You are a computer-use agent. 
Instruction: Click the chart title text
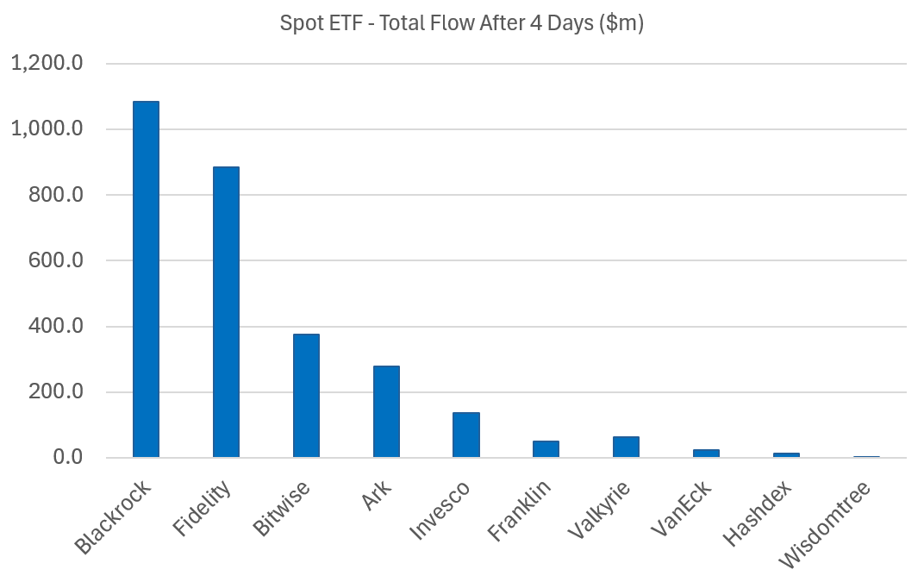click(462, 23)
